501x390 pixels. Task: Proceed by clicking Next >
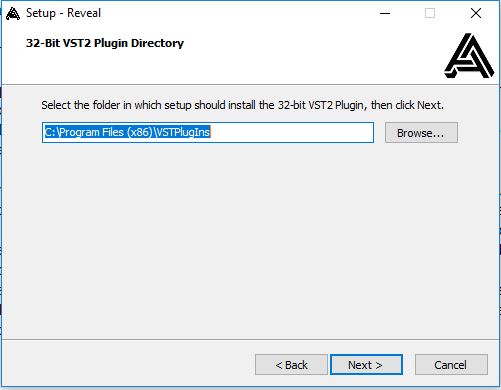[366, 365]
